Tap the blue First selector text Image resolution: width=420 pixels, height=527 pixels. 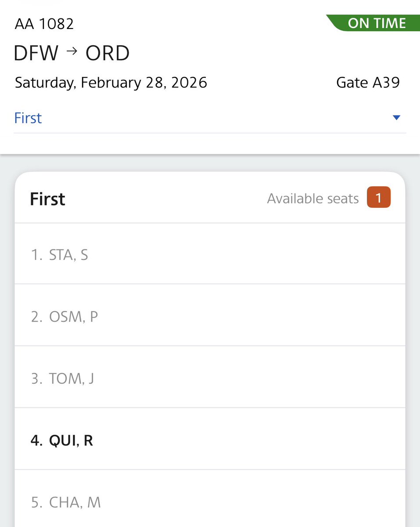pos(28,118)
